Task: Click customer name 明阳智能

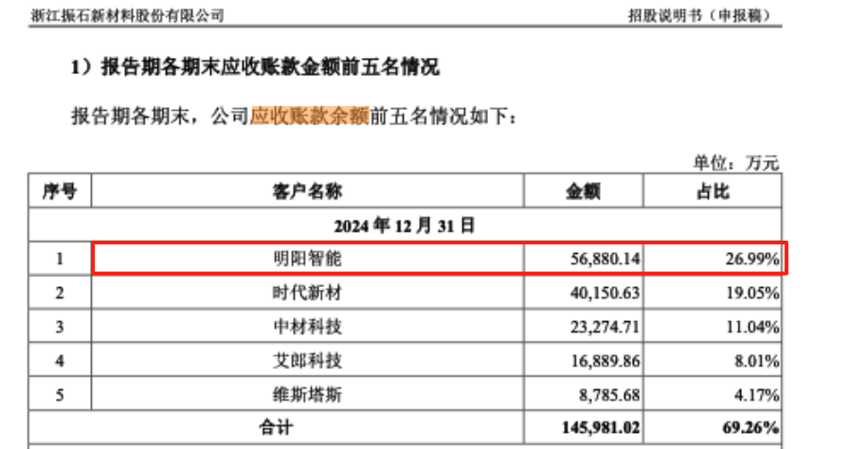Action: (x=307, y=259)
